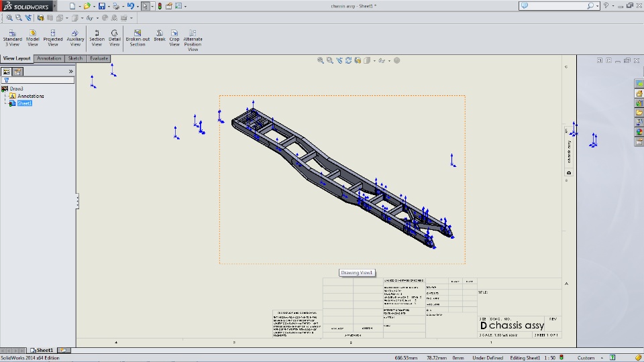Rebuild with the traffic light icon
This screenshot has width=644, height=362.
point(160,6)
